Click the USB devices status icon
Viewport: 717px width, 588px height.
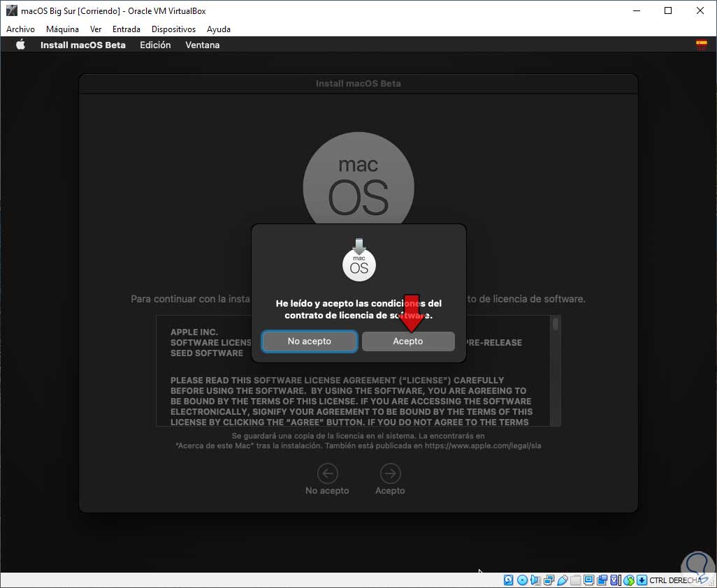[x=563, y=580]
